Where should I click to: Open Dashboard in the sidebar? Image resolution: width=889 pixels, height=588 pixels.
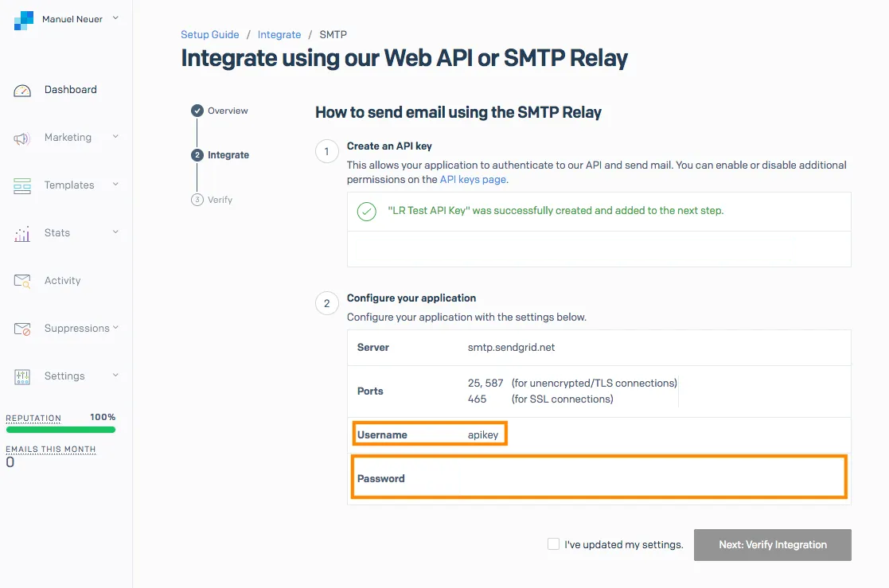(x=70, y=90)
